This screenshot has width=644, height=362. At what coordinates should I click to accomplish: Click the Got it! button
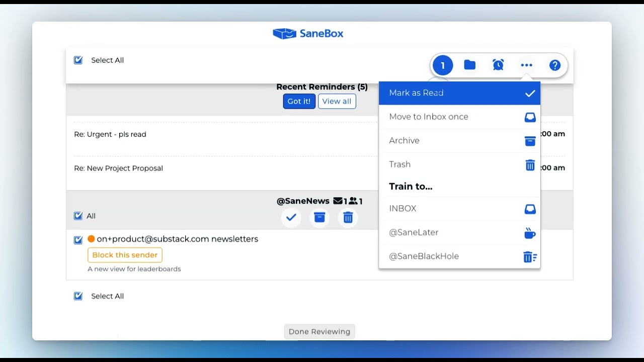point(299,101)
